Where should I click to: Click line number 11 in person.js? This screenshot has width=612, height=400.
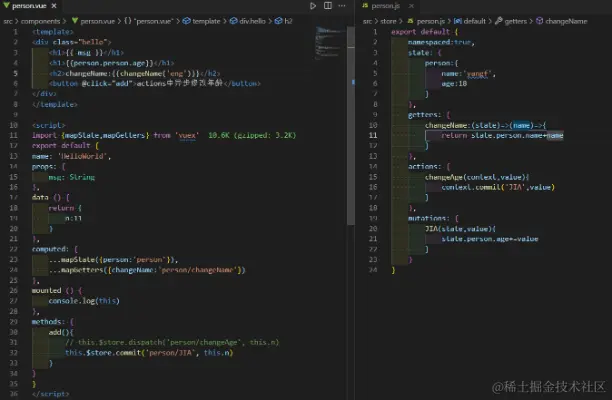pyautogui.click(x=373, y=135)
